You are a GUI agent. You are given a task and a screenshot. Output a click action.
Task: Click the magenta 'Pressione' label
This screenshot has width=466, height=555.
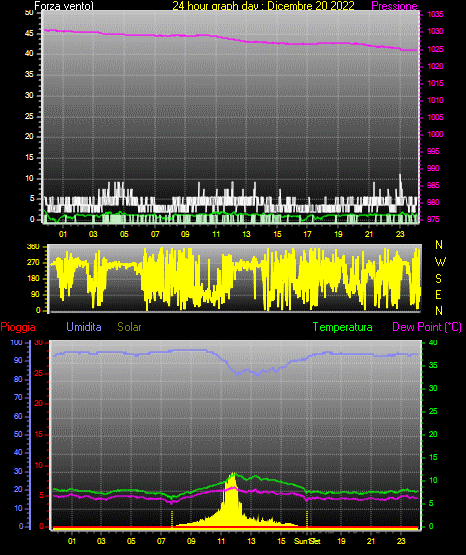coord(394,6)
